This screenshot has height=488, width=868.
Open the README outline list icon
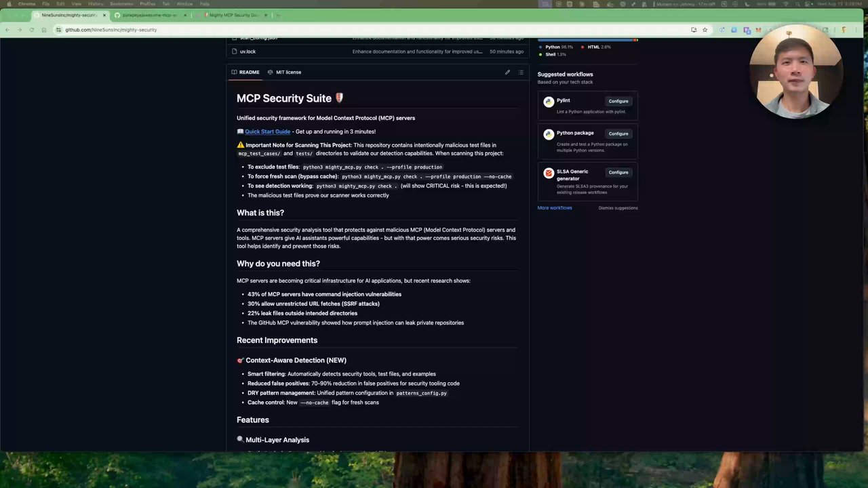coord(521,72)
